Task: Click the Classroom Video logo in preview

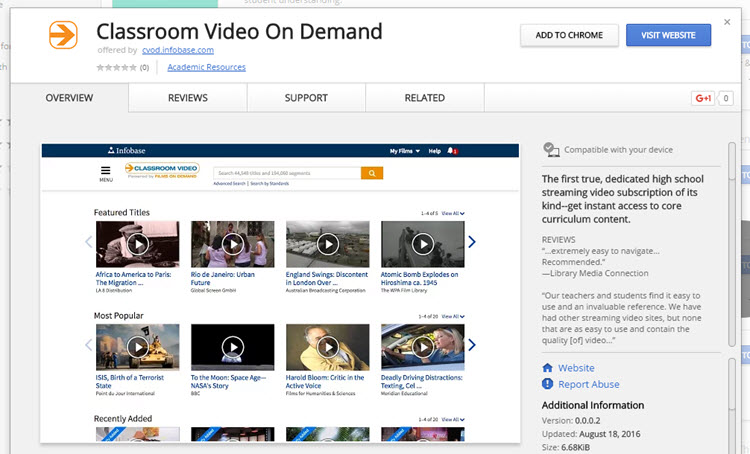Action: (x=162, y=170)
